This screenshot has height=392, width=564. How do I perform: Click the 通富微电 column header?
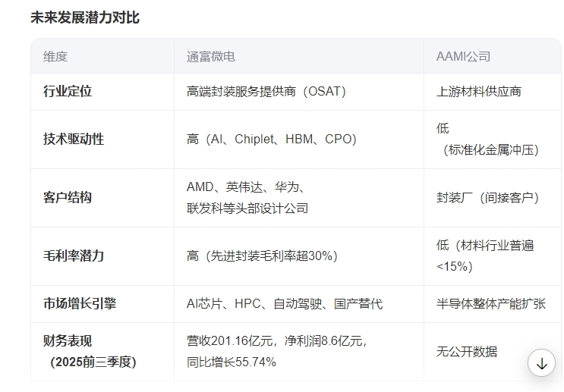tap(211, 57)
